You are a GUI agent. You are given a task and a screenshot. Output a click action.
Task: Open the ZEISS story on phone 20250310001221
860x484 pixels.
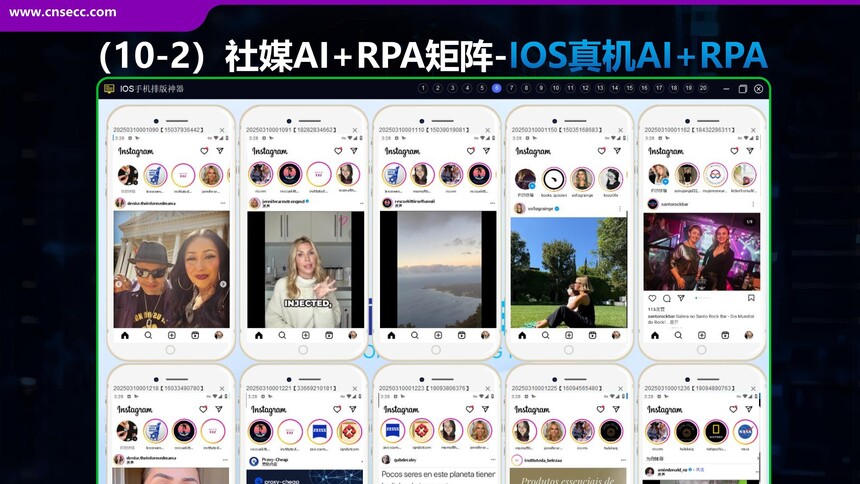pos(320,431)
